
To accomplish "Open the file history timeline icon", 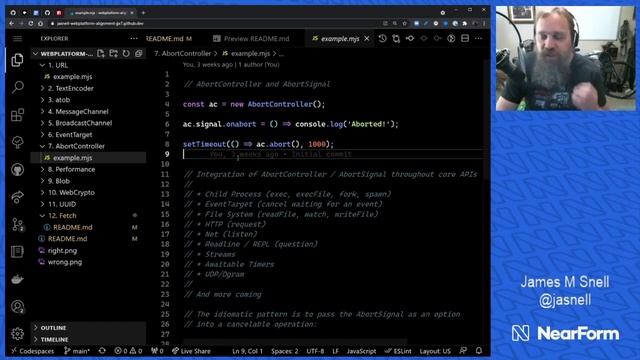I will [382, 38].
